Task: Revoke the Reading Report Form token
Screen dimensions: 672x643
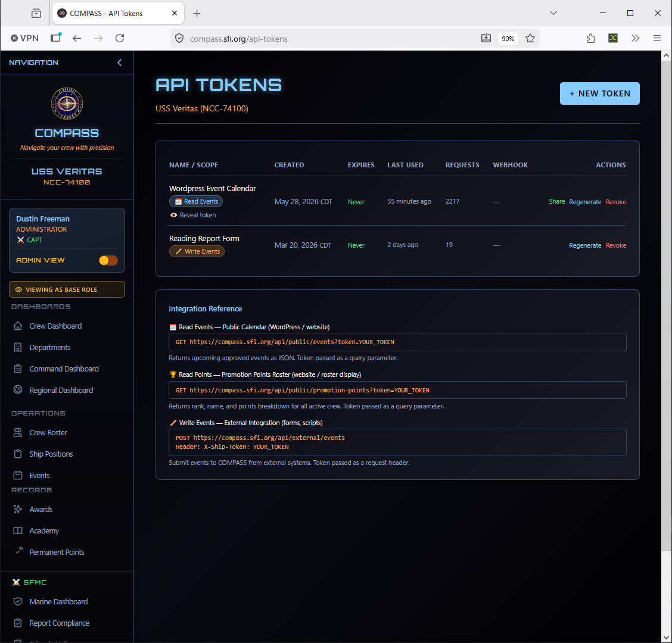Action: (616, 245)
